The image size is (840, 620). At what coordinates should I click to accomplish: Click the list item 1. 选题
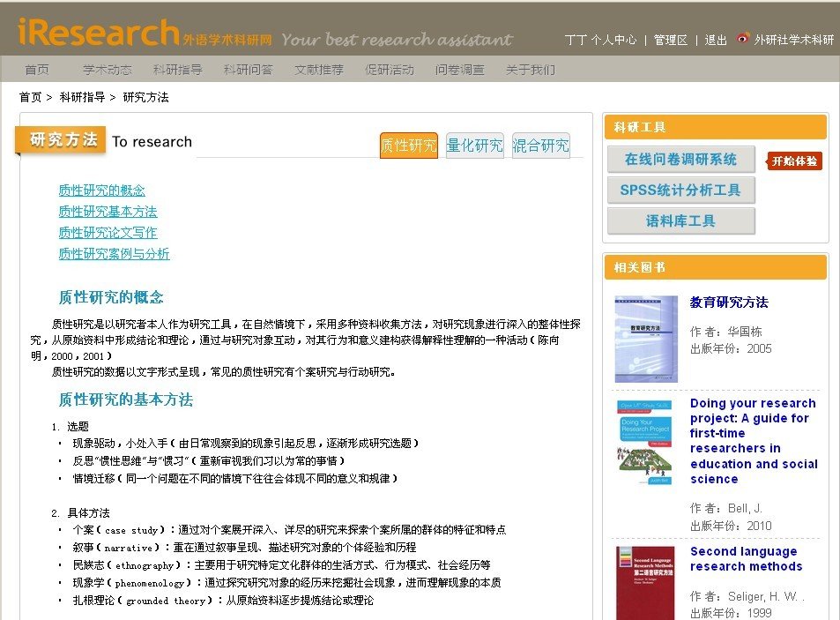pos(71,427)
